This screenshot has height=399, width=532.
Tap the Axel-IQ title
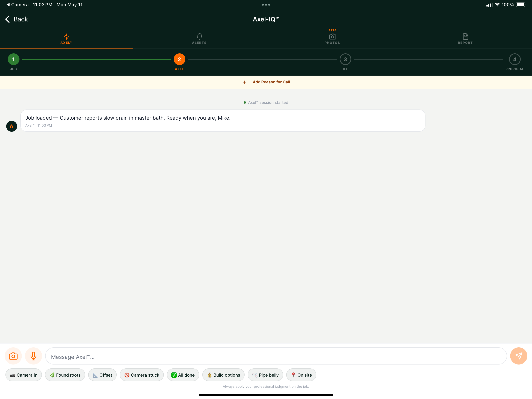[x=266, y=19]
